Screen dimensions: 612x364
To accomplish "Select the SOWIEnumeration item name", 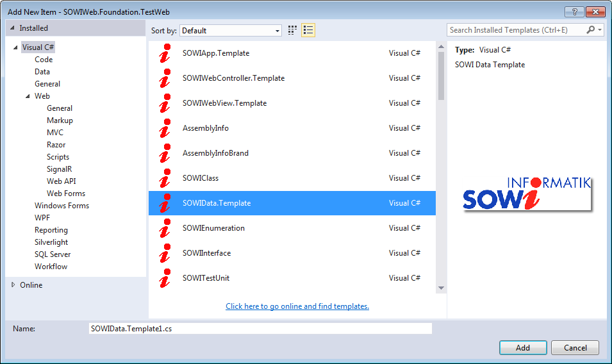I will (x=213, y=228).
